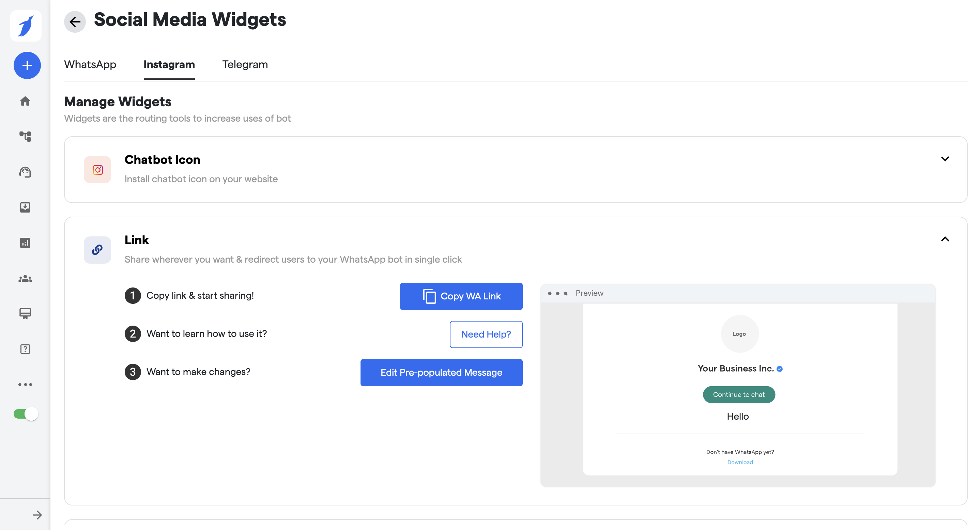Open the live chat headset icon

pos(25,172)
